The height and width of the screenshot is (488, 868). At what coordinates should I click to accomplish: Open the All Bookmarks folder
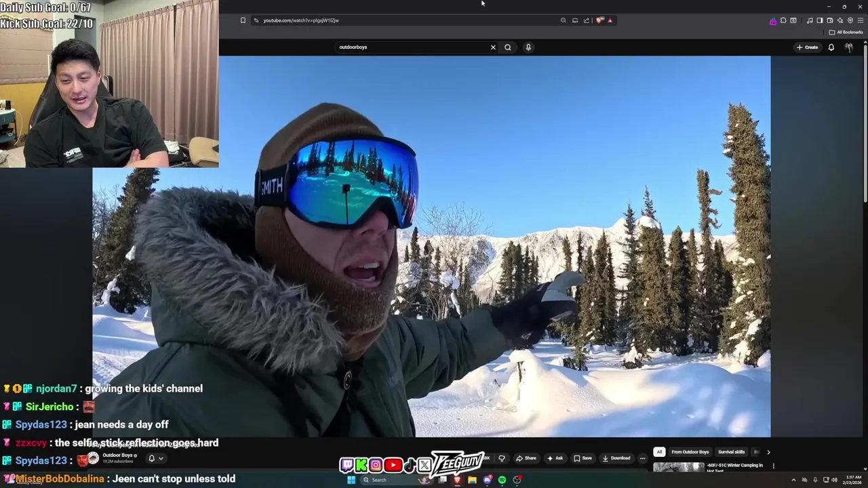[x=846, y=32]
